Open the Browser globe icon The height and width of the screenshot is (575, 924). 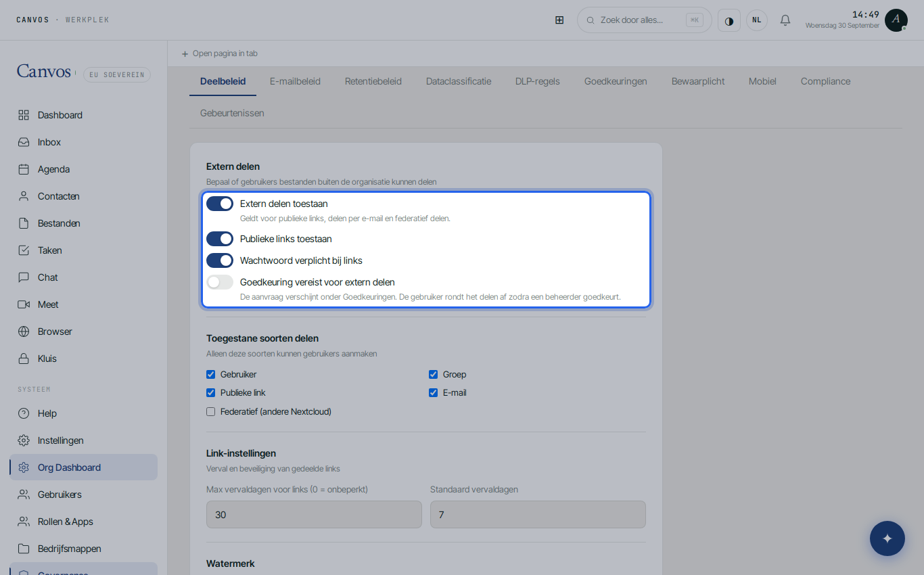[x=24, y=331]
